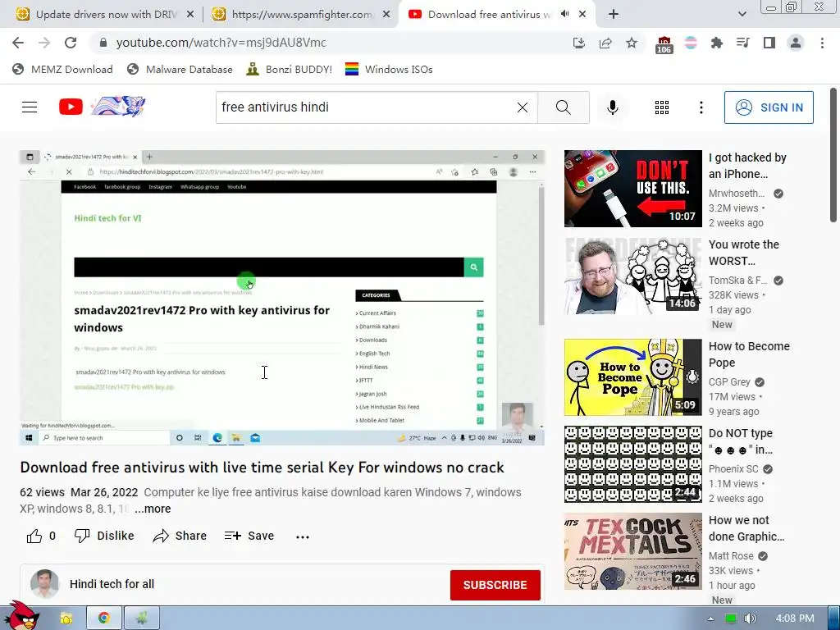Go back with the browser back arrow
Image resolution: width=840 pixels, height=630 pixels.
pos(18,43)
